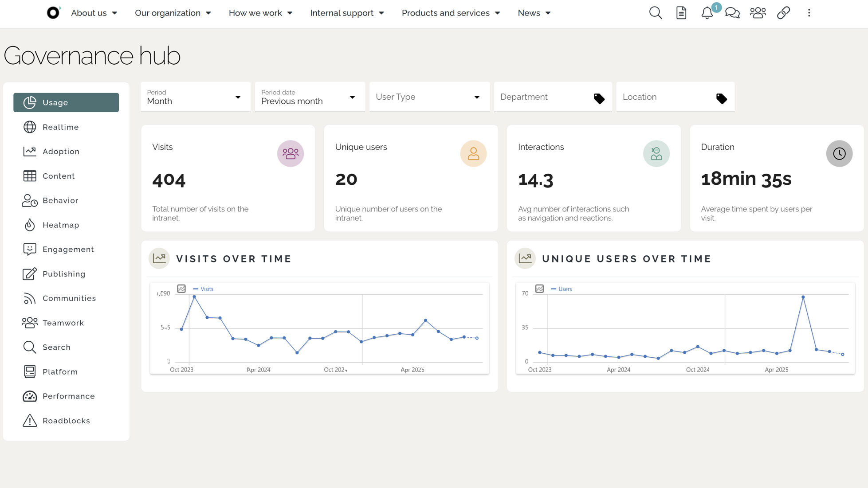This screenshot has height=488, width=868.
Task: Open the Behavior sidebar section
Action: 66,200
